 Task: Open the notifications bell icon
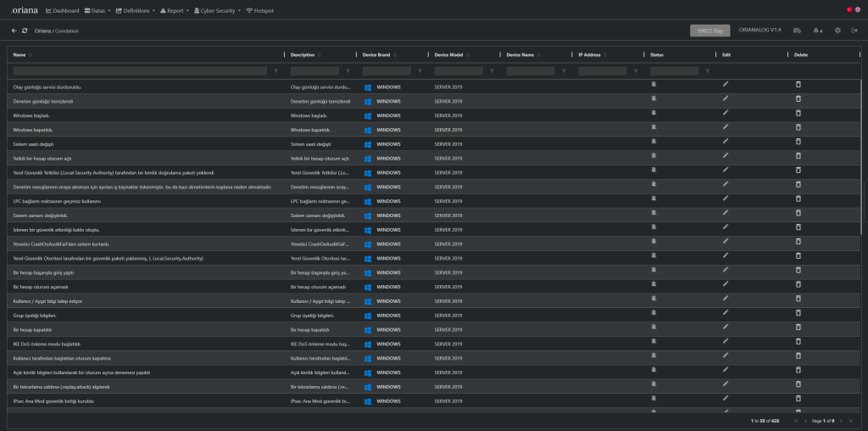tap(817, 31)
